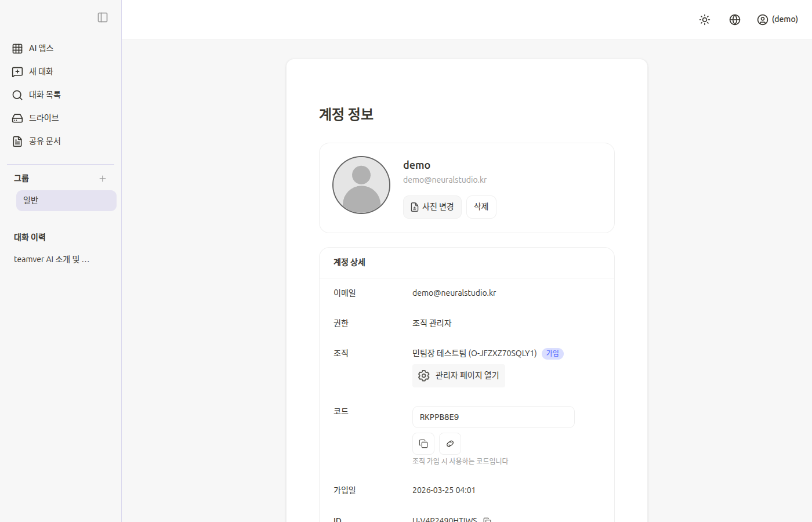This screenshot has height=522, width=812.
Task: Start a new chat with 새 대화
Action: (x=41, y=71)
